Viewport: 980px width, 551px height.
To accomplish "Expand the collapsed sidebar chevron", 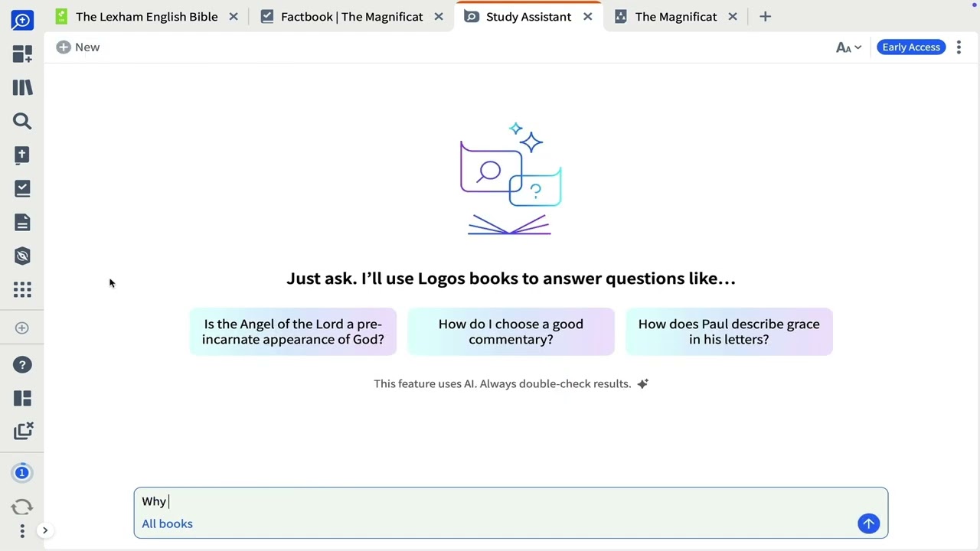I will coord(45,530).
